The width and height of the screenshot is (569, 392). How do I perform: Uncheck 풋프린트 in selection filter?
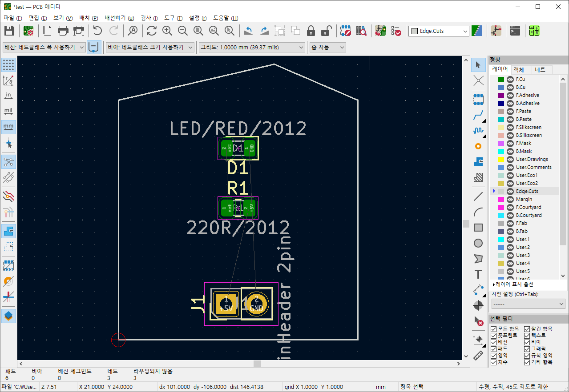[493, 336]
